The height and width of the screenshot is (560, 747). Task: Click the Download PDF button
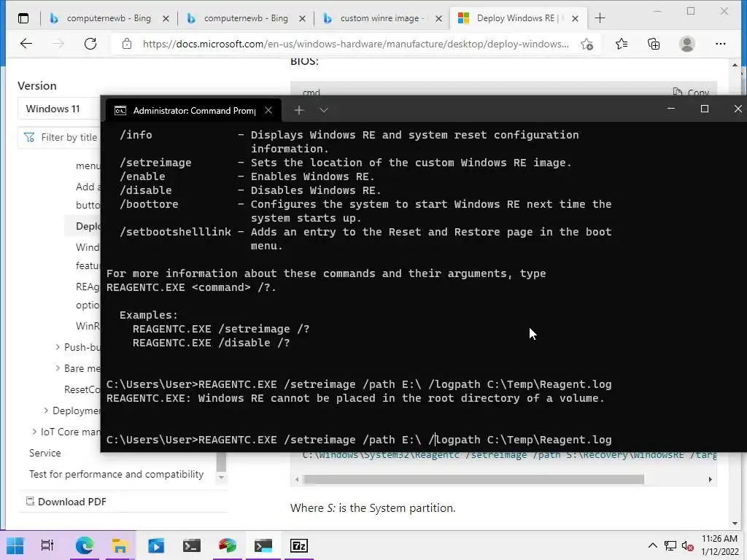tap(66, 502)
